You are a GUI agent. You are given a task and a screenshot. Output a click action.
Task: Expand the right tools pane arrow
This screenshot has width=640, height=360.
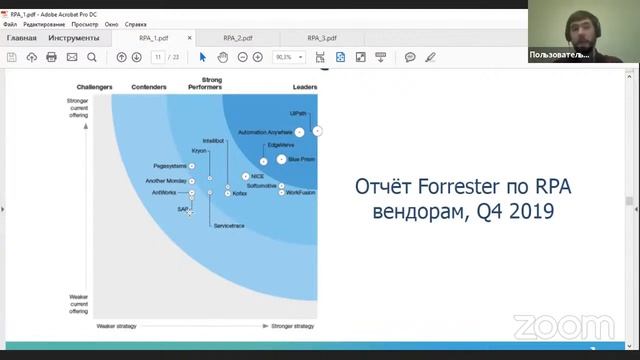click(636, 209)
